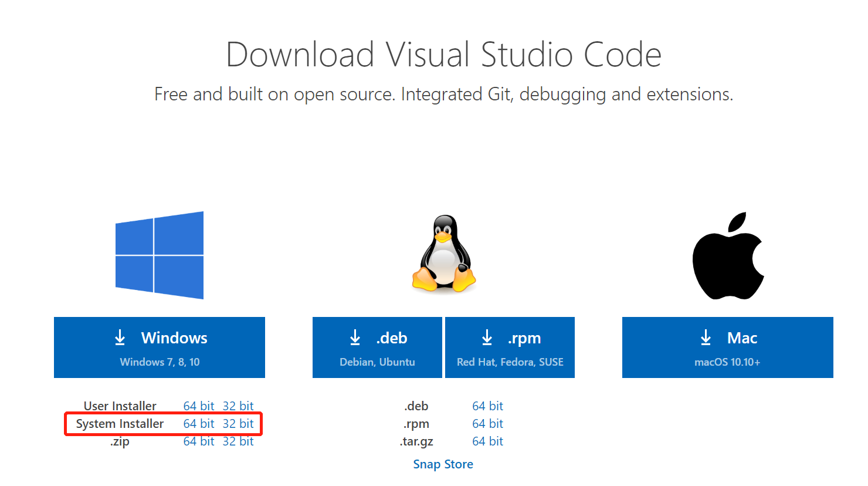Image resolution: width=868 pixels, height=486 pixels.
Task: Click the download arrow on .deb button
Action: [355, 338]
